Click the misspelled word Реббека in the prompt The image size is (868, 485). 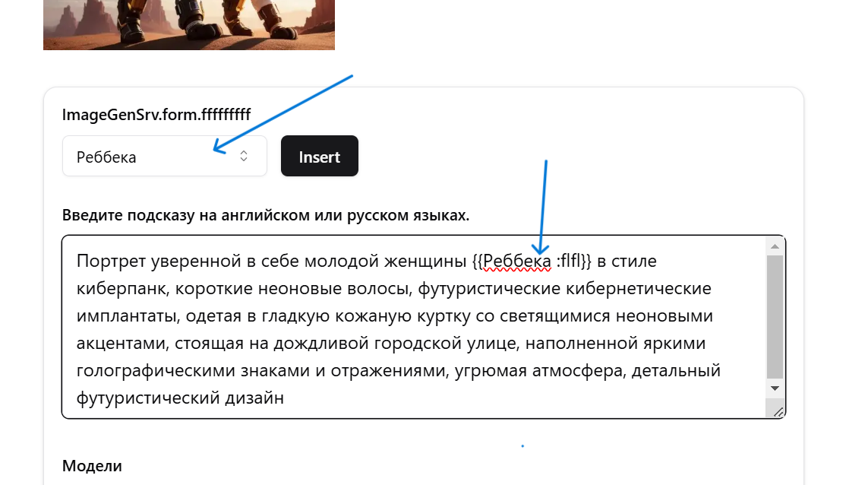point(517,261)
